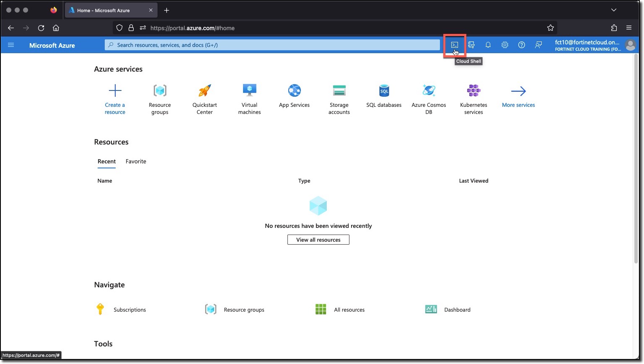
Task: Open the fct10@fortinetcloud account name
Action: (x=587, y=42)
